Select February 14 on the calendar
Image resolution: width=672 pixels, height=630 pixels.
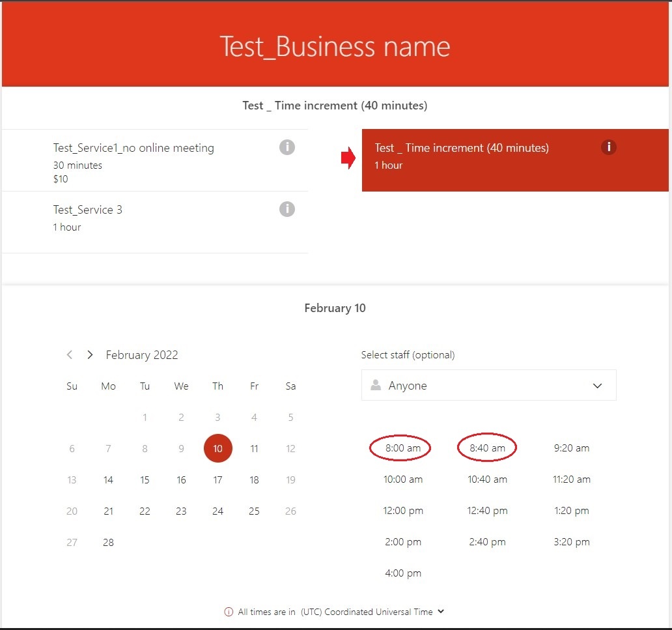click(109, 480)
